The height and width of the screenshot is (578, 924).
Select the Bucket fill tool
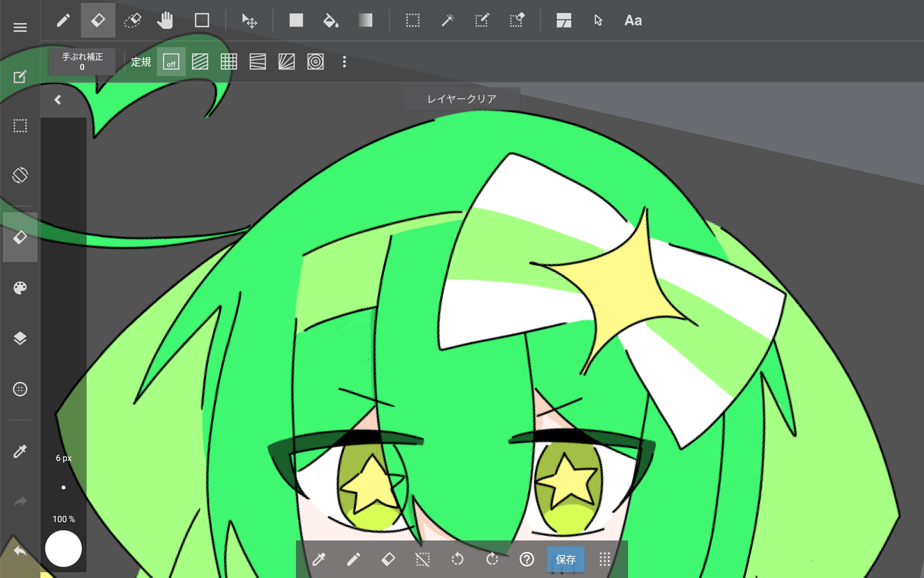coord(331,21)
